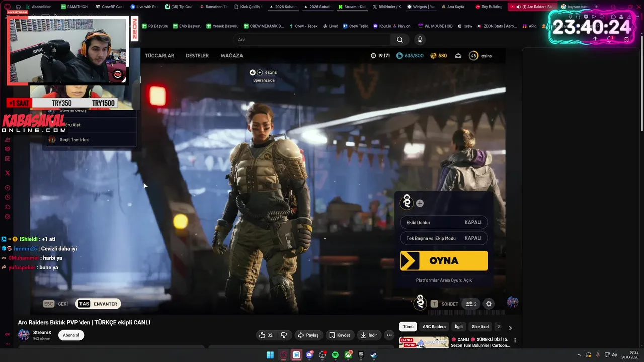Open the Crew Trello bookmark
The width and height of the screenshot is (644, 362).
coord(355,26)
